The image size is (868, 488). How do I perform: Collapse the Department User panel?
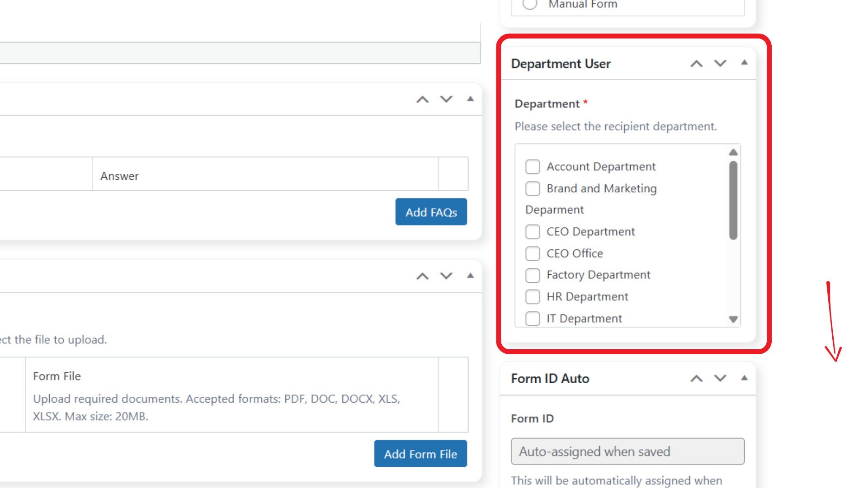(744, 63)
